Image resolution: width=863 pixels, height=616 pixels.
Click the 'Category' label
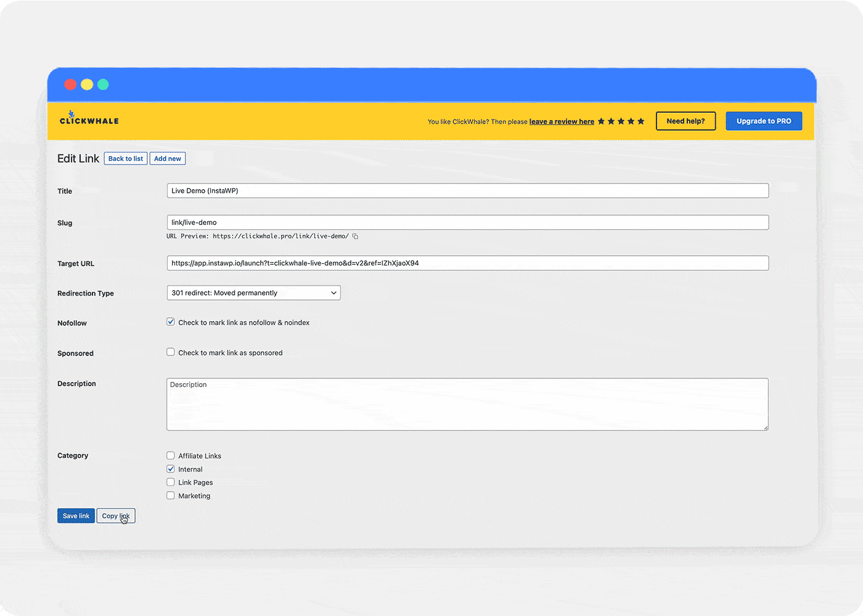click(x=73, y=455)
